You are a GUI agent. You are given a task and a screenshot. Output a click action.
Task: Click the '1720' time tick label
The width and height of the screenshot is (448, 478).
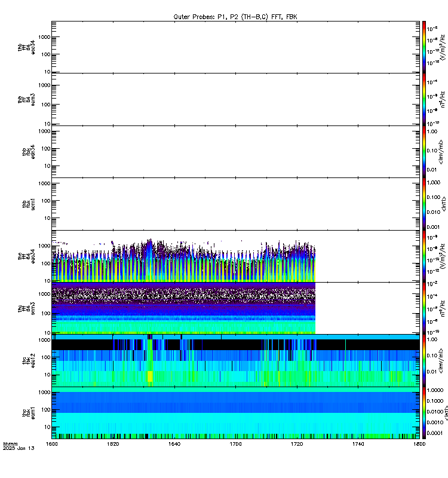tap(297, 444)
